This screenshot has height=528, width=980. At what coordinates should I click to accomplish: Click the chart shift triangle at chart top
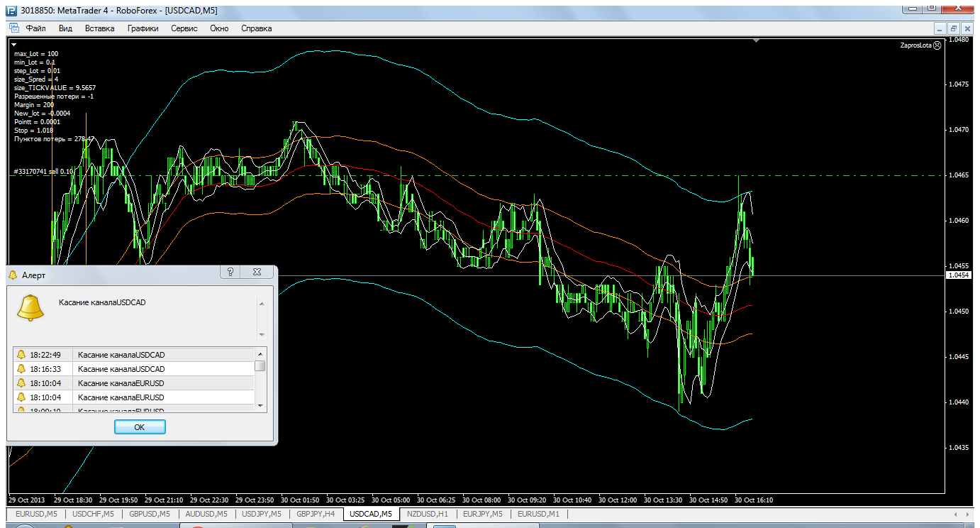pos(757,41)
